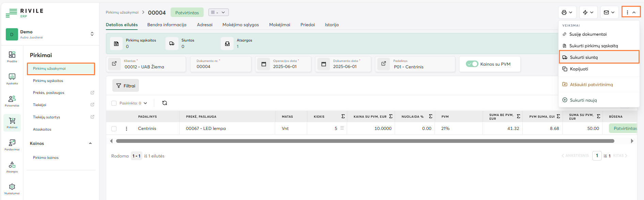This screenshot has width=644, height=200.
Task: Switch to the Mokėjimo sąlygos tab
Action: (x=240, y=25)
